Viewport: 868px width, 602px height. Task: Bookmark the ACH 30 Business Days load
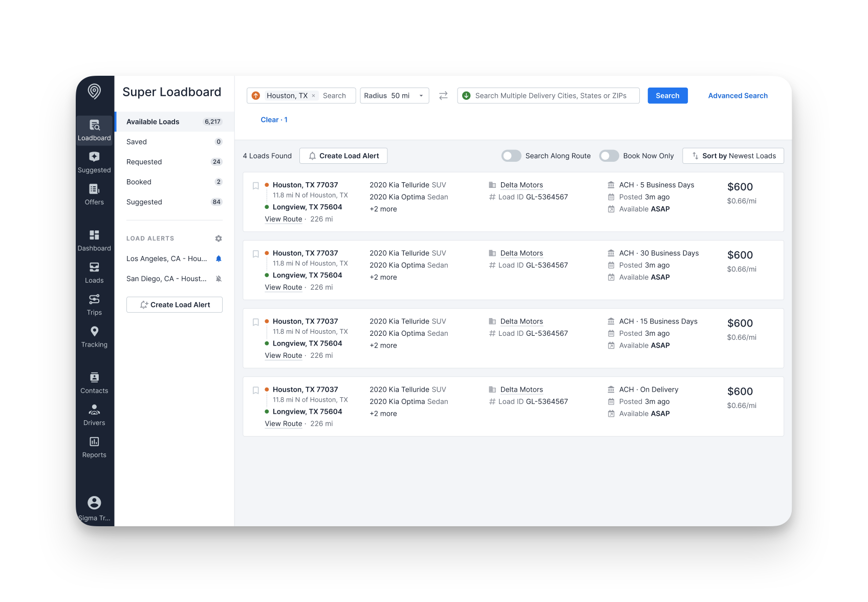[x=256, y=254]
